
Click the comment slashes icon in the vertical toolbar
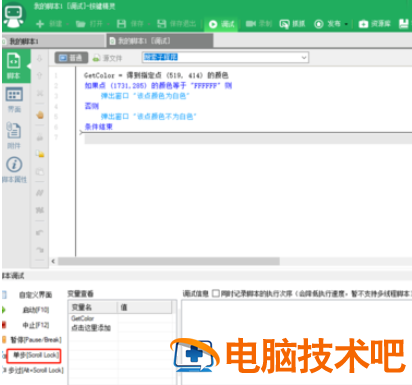[x=40, y=193]
